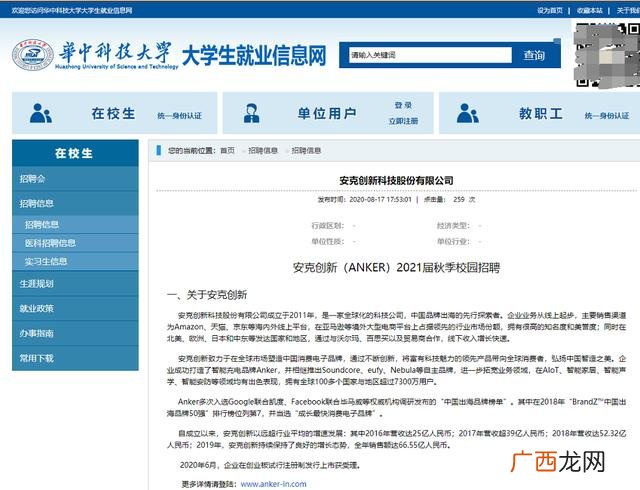Click 统一身份认证 under 在校生

coord(180,116)
